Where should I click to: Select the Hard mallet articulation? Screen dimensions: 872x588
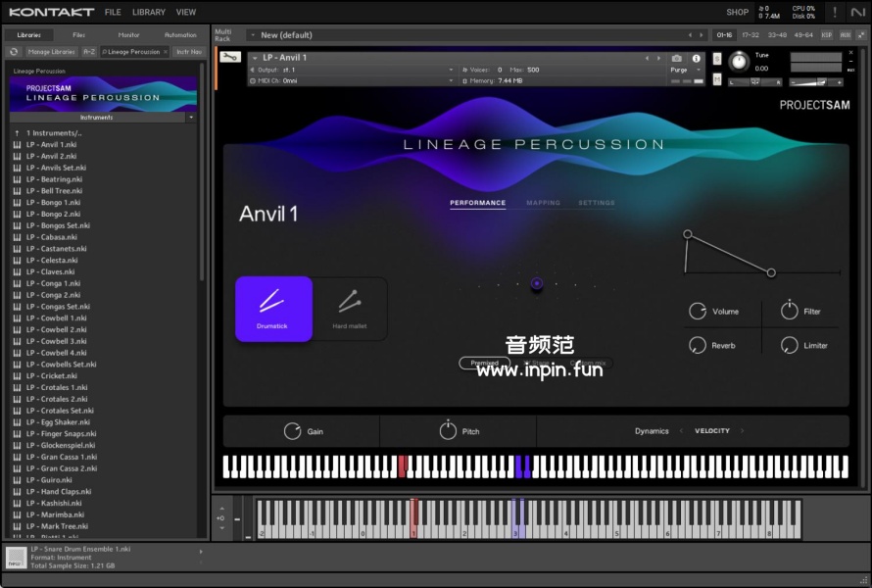350,309
